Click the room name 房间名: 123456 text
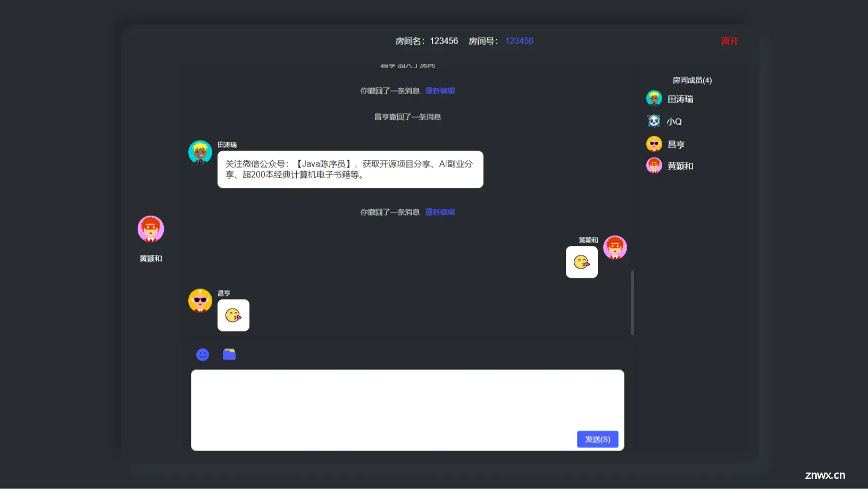This screenshot has width=868, height=489. coord(427,41)
